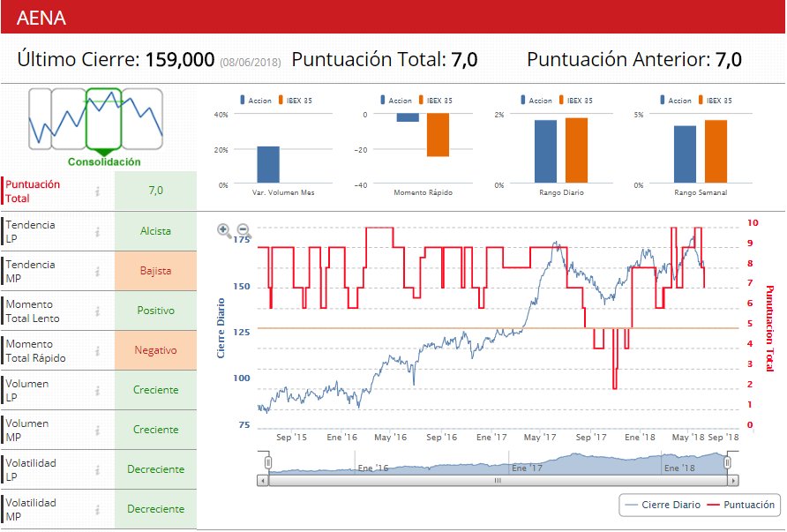Screen dimensions: 787x532
Task: Click the Alcista value cell
Action: click(x=155, y=231)
